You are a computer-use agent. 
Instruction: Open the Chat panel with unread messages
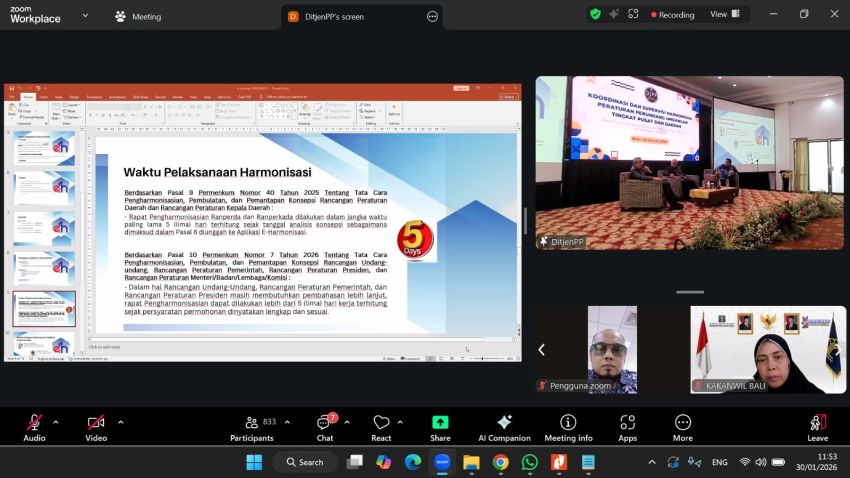click(325, 428)
